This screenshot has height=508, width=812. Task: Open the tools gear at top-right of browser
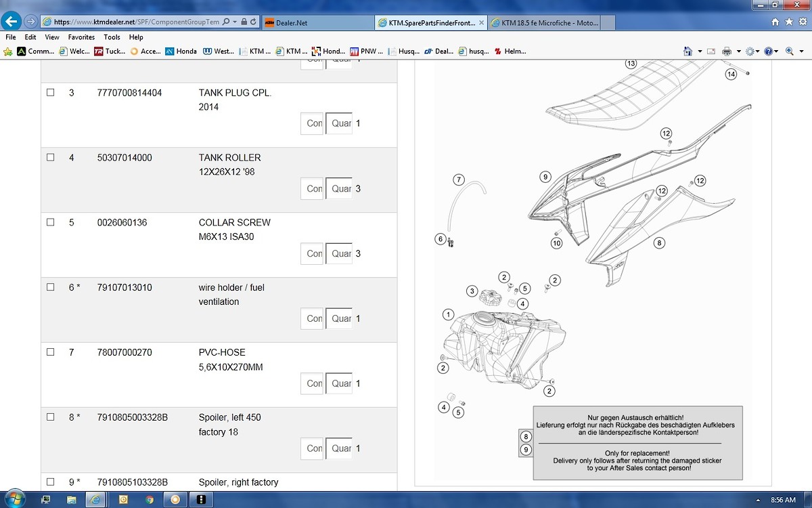coord(803,22)
